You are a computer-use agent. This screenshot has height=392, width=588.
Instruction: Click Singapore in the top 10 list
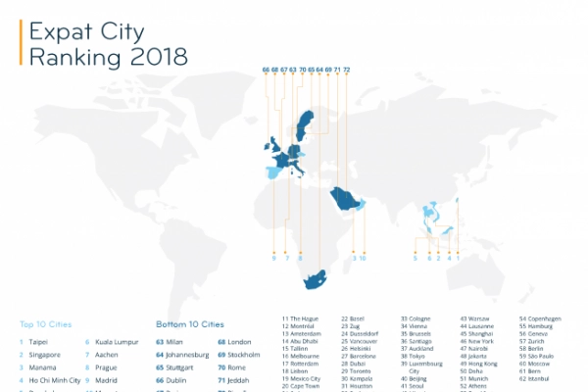click(x=45, y=355)
